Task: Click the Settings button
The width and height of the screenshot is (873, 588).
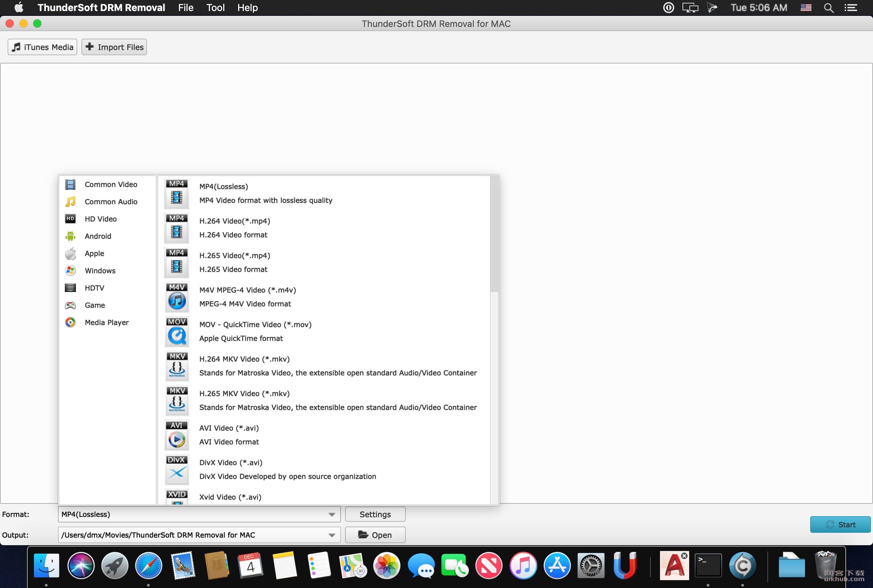Action: point(375,514)
